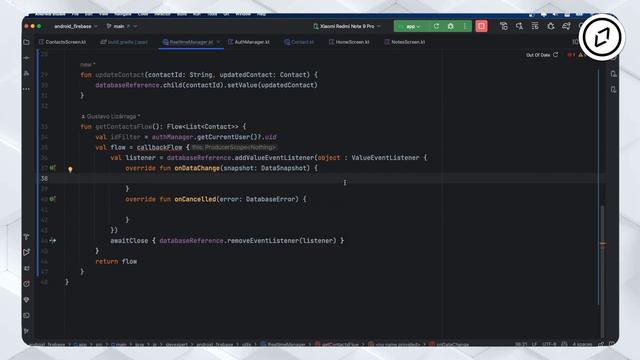Open the settings gear icon in toolbar
Viewport: 640px width, 360px height.
(x=551, y=26)
